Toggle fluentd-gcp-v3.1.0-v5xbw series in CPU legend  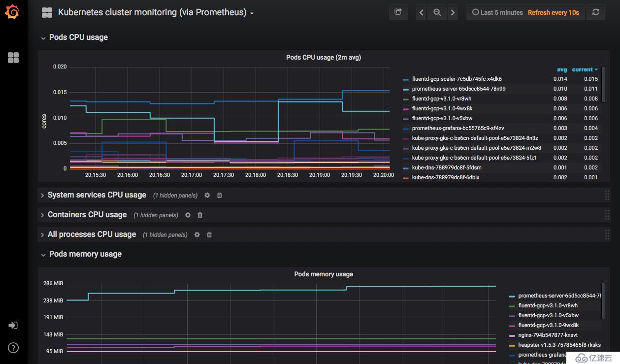442,118
